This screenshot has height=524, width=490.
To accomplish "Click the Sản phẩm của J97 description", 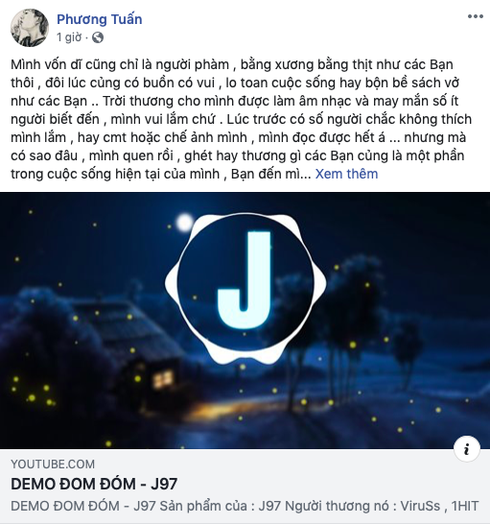I will [x=245, y=506].
